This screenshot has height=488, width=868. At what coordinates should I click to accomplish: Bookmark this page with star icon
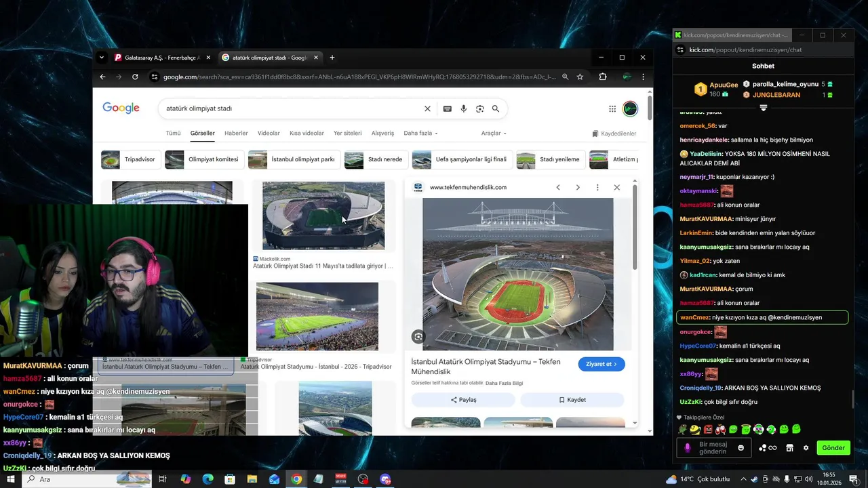tap(580, 77)
